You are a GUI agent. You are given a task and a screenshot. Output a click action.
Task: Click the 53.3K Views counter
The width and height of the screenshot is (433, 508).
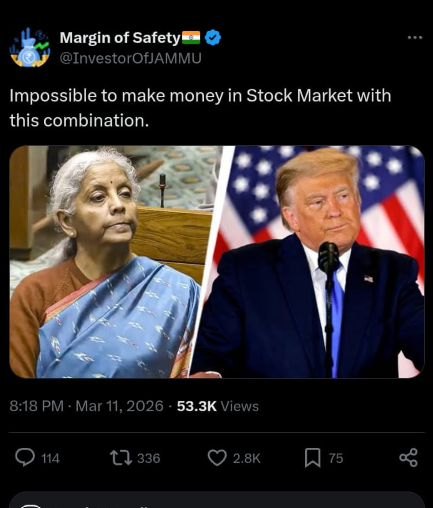[x=218, y=406]
